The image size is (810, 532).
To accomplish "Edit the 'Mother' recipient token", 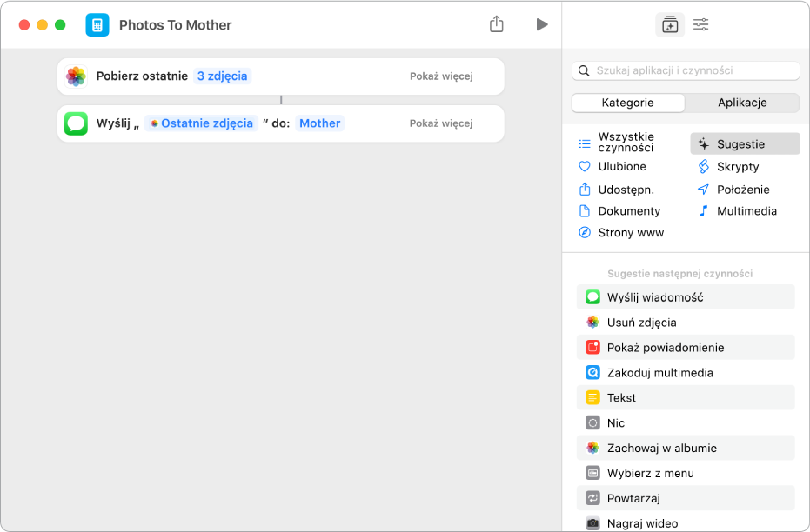I will pos(320,123).
